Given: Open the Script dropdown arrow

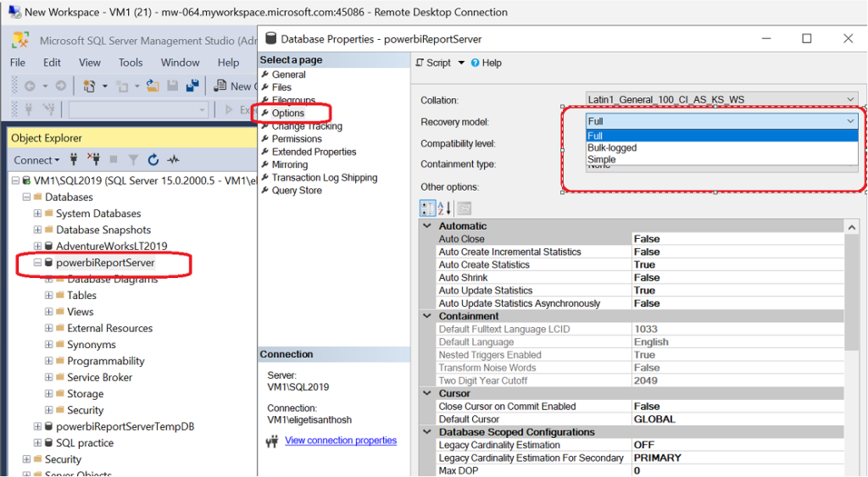Looking at the screenshot, I should 461,63.
